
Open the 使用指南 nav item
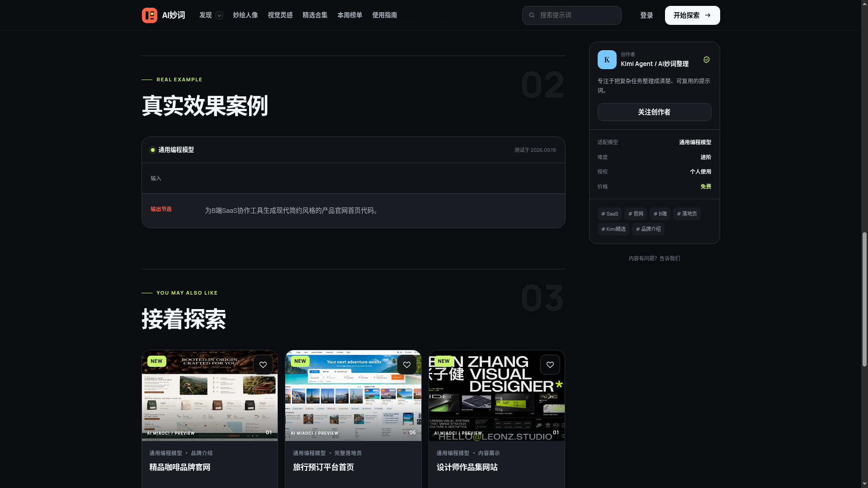385,15
